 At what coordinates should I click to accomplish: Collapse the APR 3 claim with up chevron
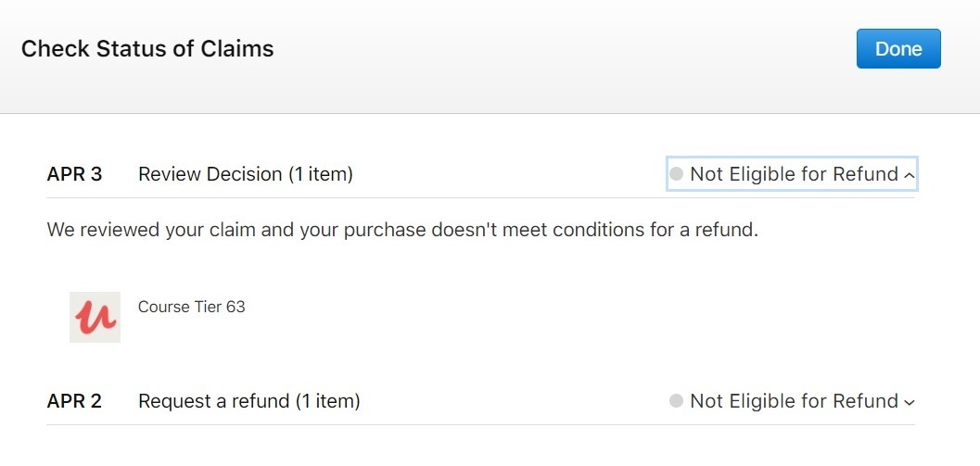click(909, 175)
